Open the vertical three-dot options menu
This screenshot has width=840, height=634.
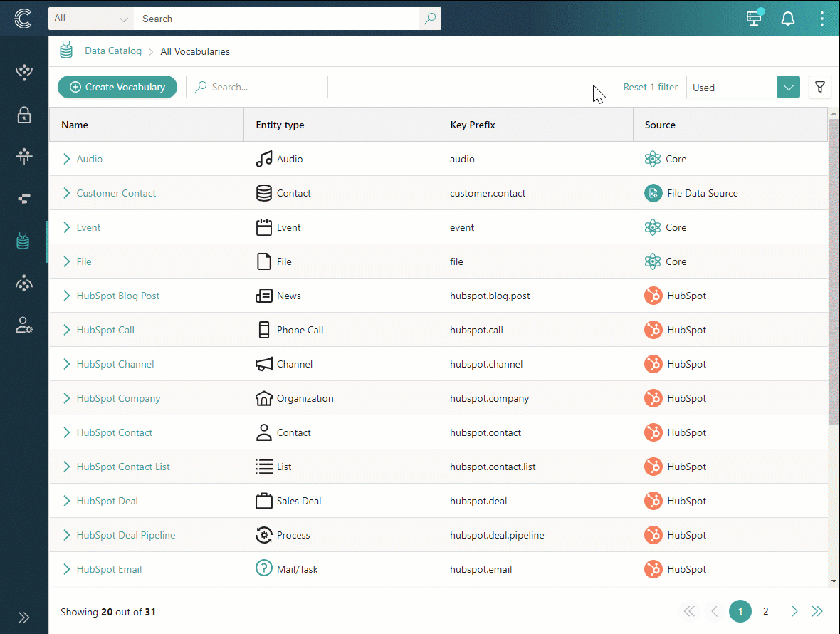pyautogui.click(x=822, y=19)
